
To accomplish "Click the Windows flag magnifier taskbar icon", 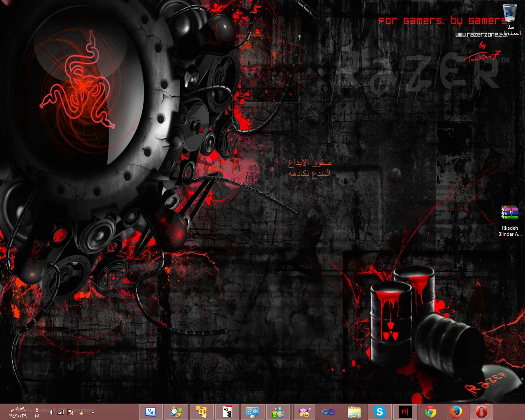I will [176, 412].
